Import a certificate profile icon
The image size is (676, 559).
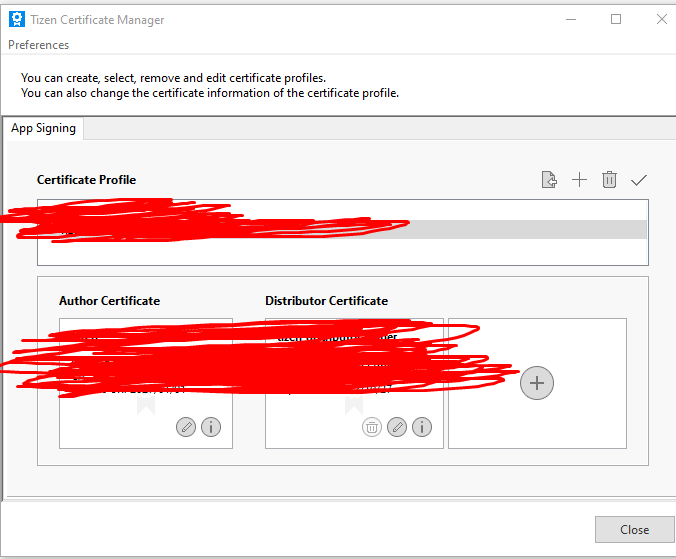(549, 180)
